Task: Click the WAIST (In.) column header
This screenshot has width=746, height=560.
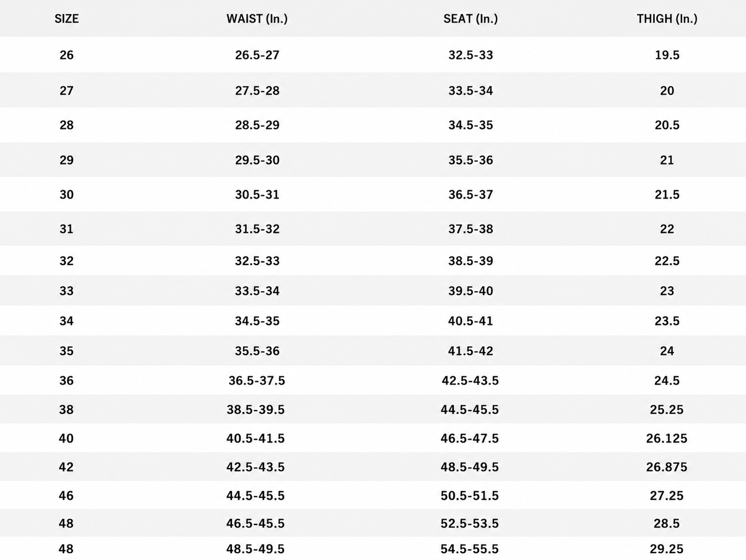Action: 257,19
